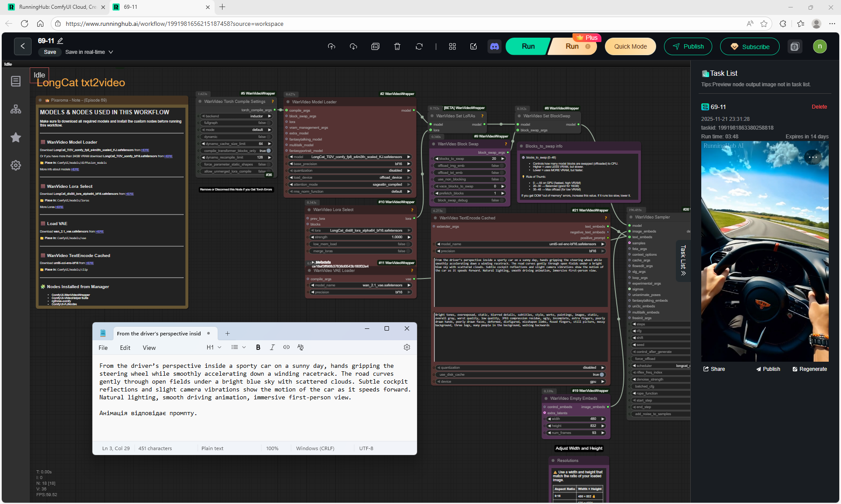
Task: Click the Discord icon in the toolbar
Action: click(495, 46)
